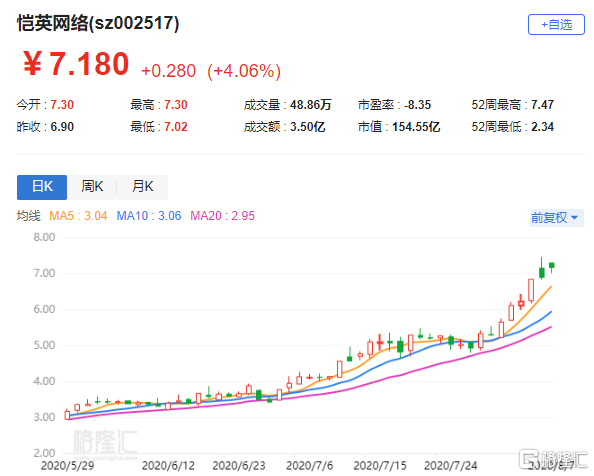Click the 52周最低 2.34 value
The width and height of the screenshot is (594, 476).
pyautogui.click(x=542, y=127)
